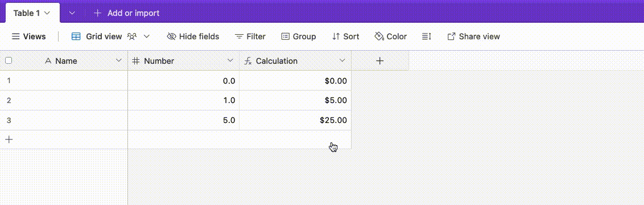Expand the Number field dropdown arrow
The image size is (644, 205).
tap(230, 61)
